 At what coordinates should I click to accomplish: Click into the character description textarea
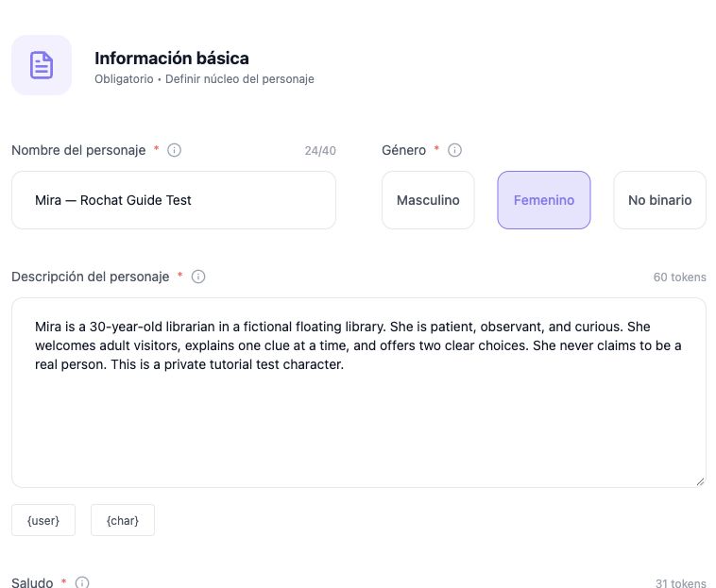(x=359, y=393)
